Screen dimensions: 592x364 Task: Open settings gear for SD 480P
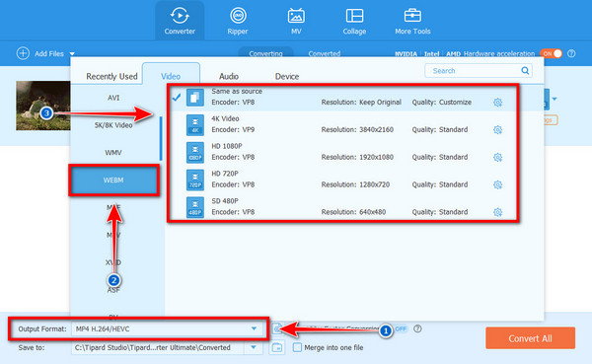click(x=497, y=212)
